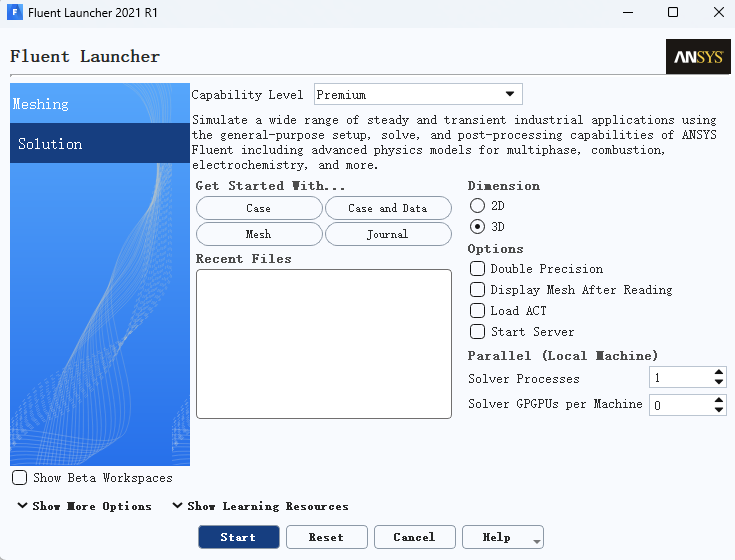
Task: Click the ANSYS logo
Action: pyautogui.click(x=698, y=57)
